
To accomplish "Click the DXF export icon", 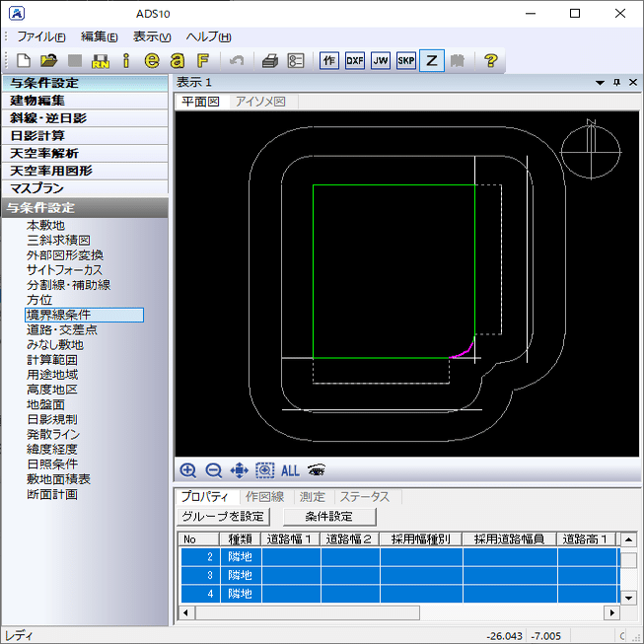I will (355, 61).
